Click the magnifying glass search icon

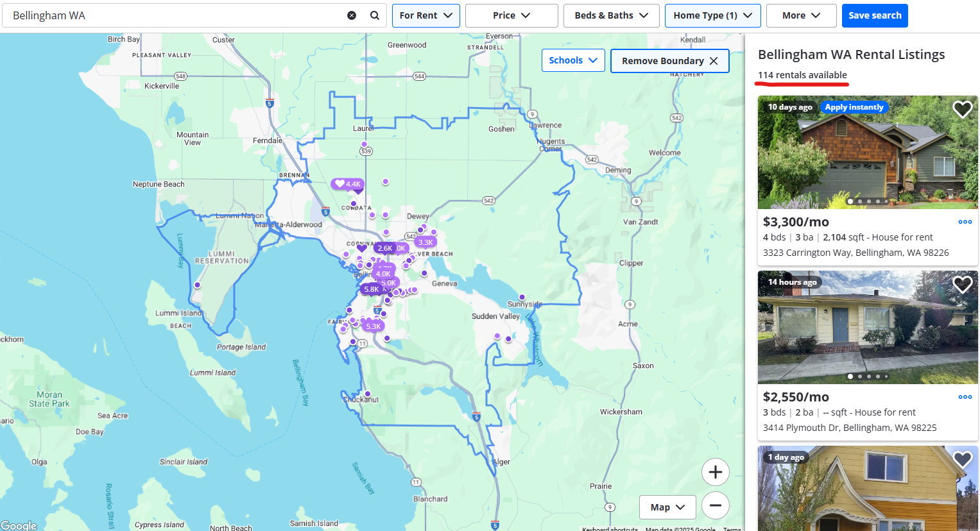(x=375, y=15)
